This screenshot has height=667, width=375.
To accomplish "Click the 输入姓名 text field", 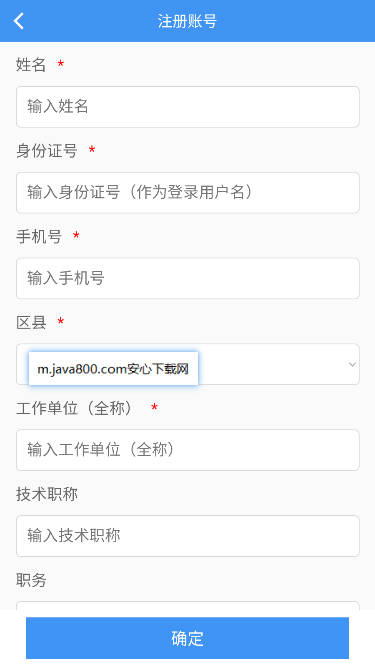I will point(188,107).
